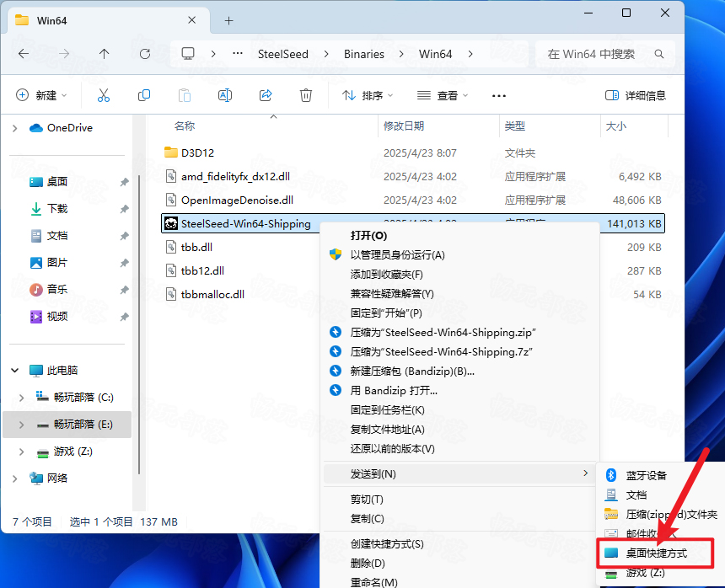Click the navigation pane vertical scrollbar
Screen dimensions: 725x588
[x=139, y=324]
